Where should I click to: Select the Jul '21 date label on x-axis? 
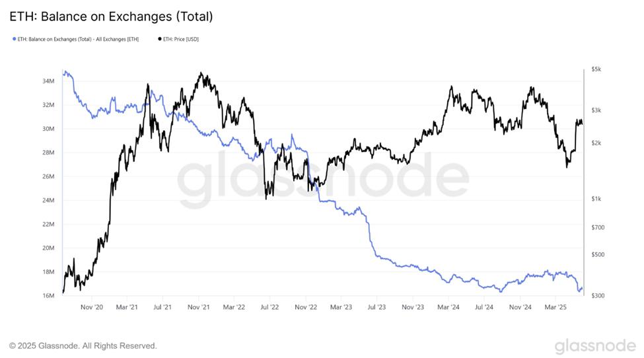162,306
